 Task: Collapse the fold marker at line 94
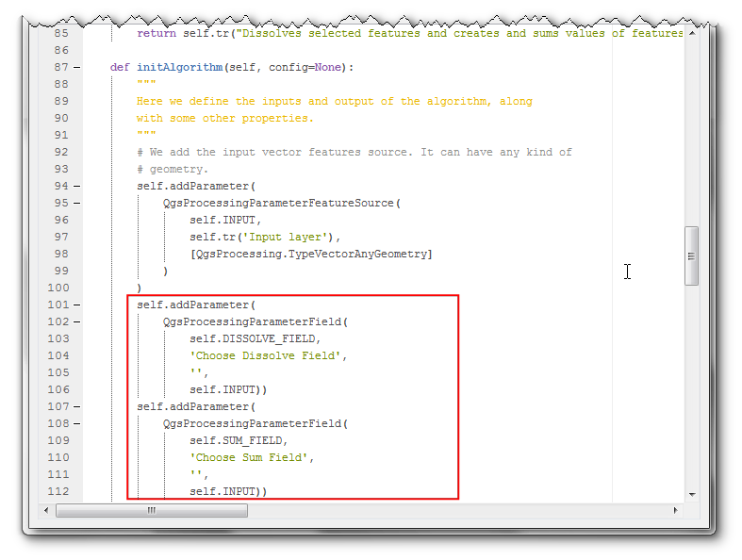click(x=75, y=186)
